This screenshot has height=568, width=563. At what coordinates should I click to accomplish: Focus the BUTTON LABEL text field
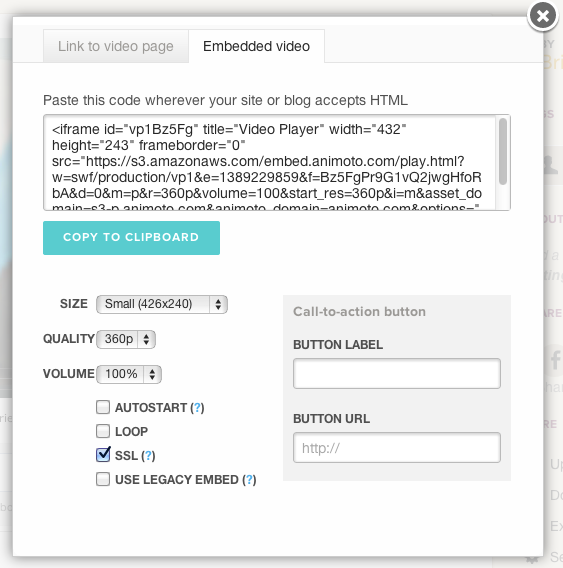pos(397,373)
